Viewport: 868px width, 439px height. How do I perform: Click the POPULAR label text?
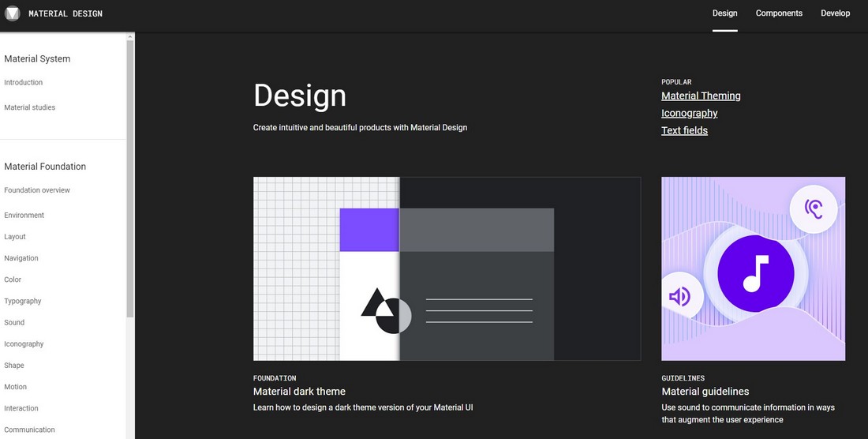[x=676, y=82]
